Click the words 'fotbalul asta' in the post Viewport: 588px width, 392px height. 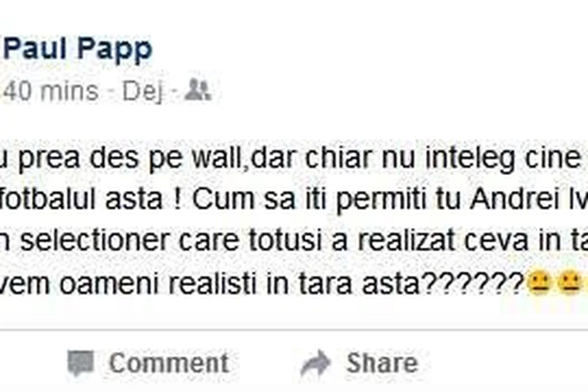pyautogui.click(x=81, y=198)
